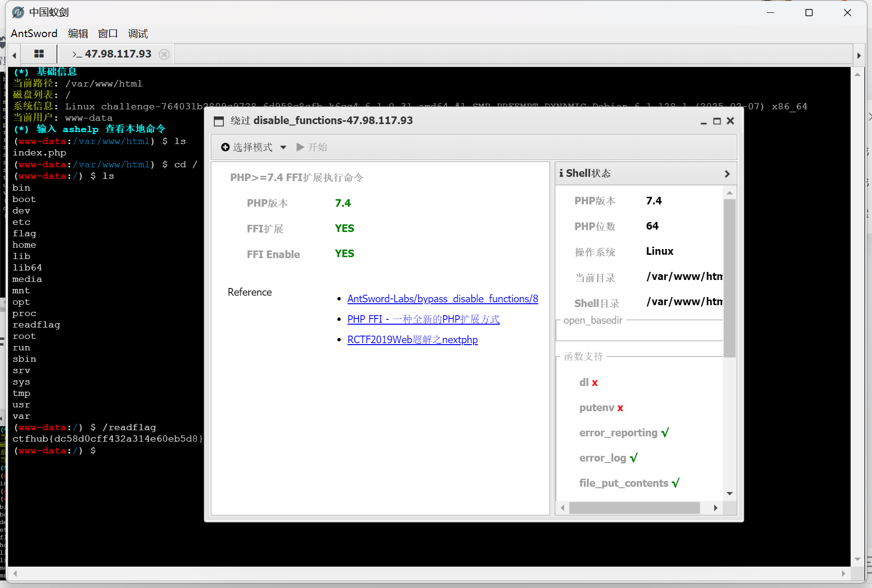The height and width of the screenshot is (588, 872).
Task: Click the Shell panel scroll down arrow
Action: click(x=729, y=493)
